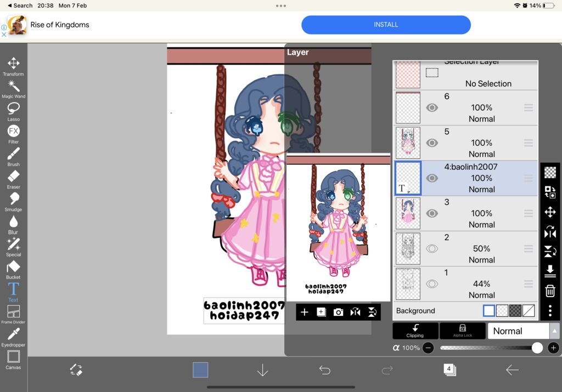Show layer 2 at 50% opacity
This screenshot has height=392, width=562.
pyautogui.click(x=432, y=248)
